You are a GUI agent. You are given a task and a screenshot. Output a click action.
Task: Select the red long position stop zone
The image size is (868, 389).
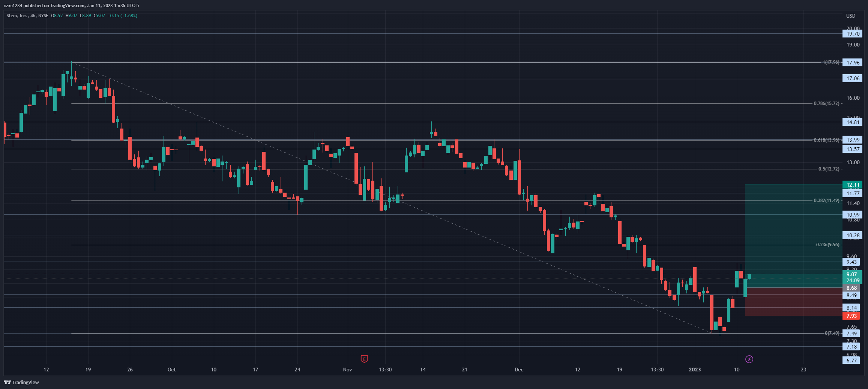793,302
